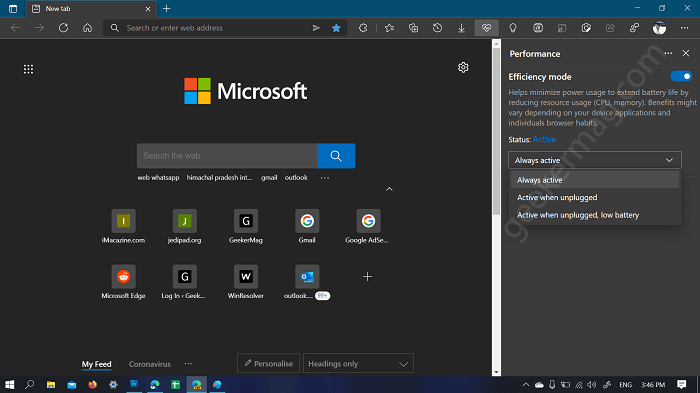The image size is (700, 393).
Task: Click the lightbulb tips icon in toolbar
Action: (512, 28)
